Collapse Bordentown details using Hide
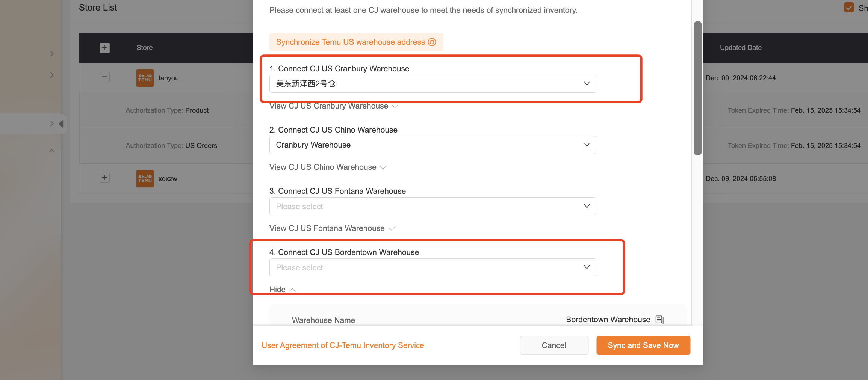The height and width of the screenshot is (380, 868). [x=282, y=289]
